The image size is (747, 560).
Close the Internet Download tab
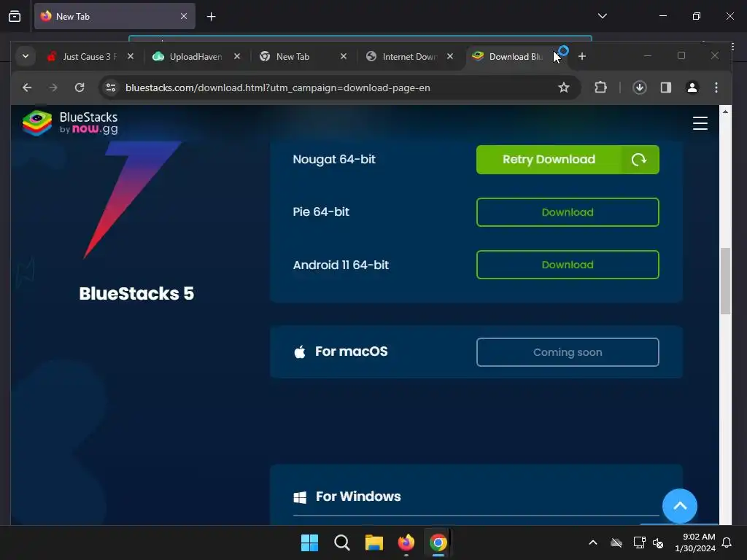tap(450, 56)
